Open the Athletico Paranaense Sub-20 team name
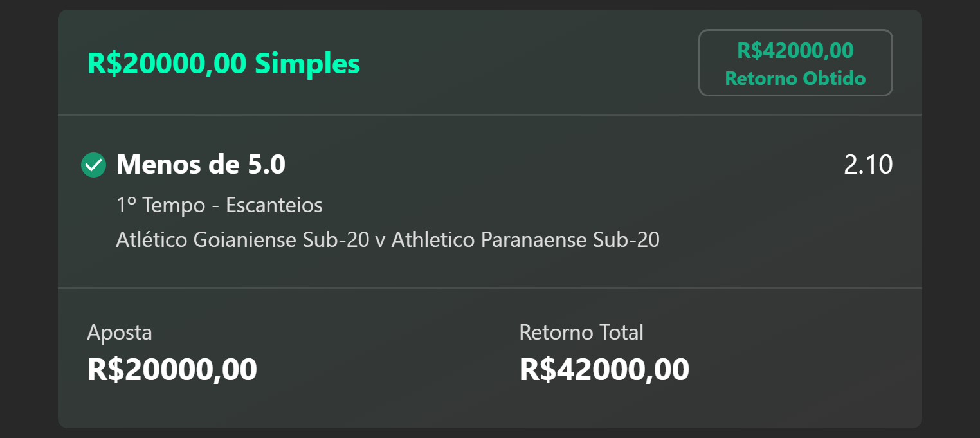Image resolution: width=980 pixels, height=438 pixels. 525,240
